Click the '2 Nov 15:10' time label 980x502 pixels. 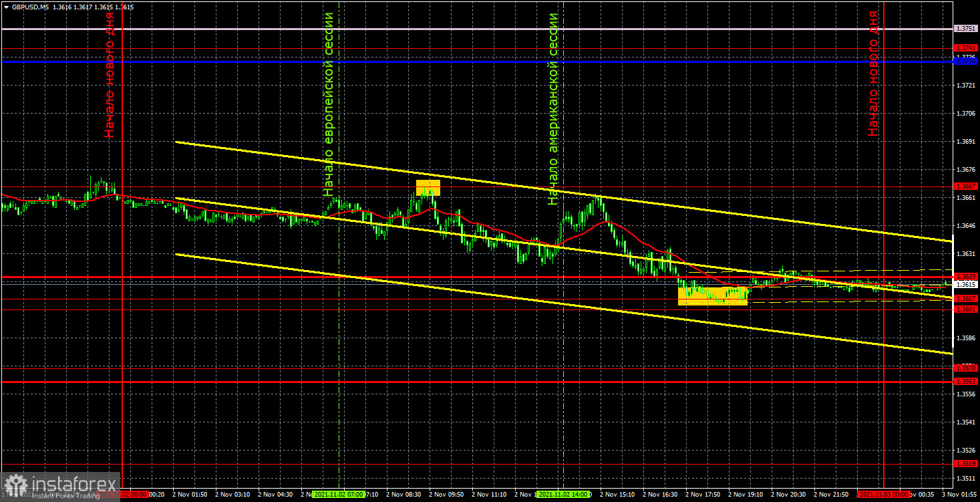pos(617,495)
